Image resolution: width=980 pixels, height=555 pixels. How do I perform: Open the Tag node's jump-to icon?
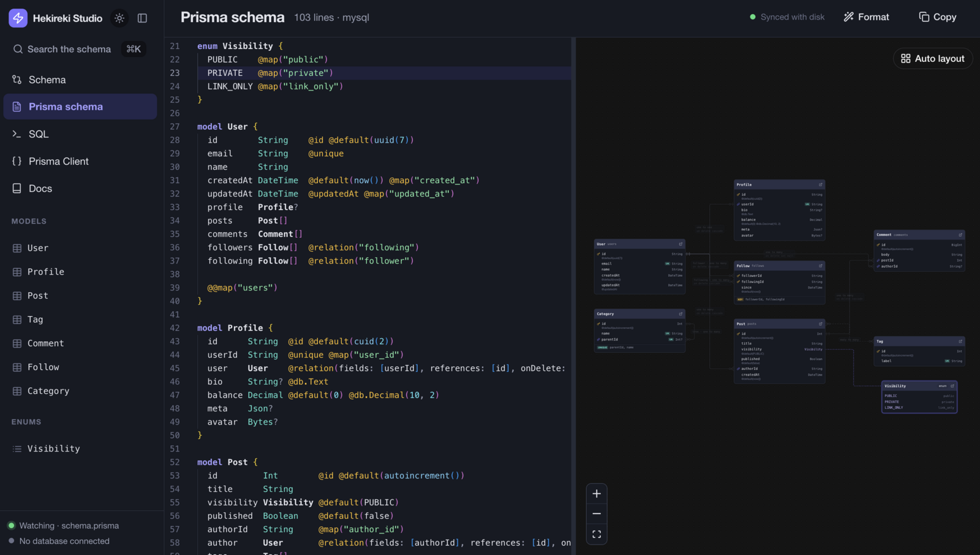[x=960, y=341]
